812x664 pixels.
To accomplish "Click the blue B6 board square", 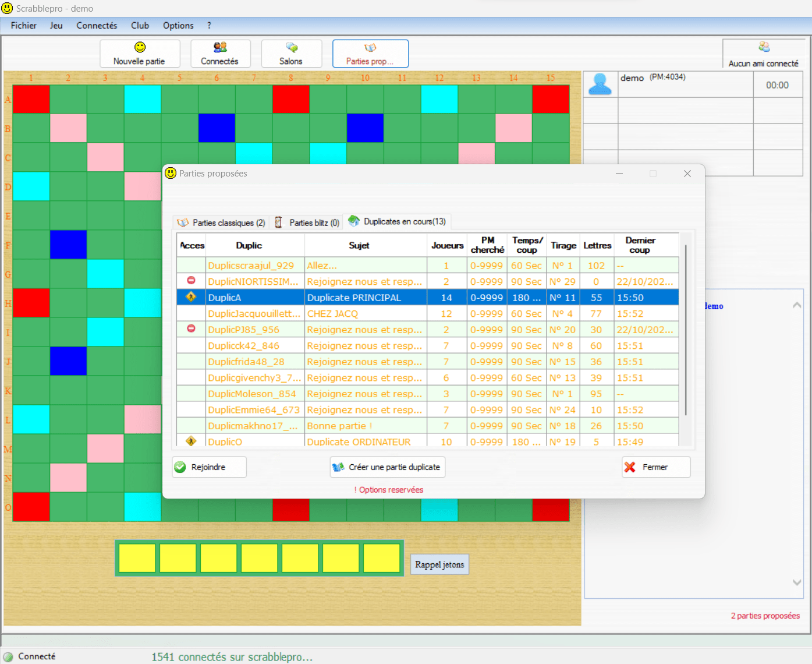I will [217, 128].
